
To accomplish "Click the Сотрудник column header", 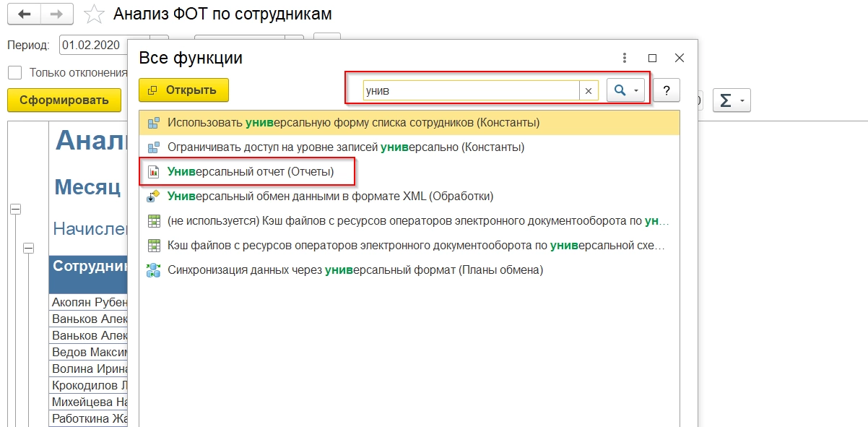I will [89, 274].
